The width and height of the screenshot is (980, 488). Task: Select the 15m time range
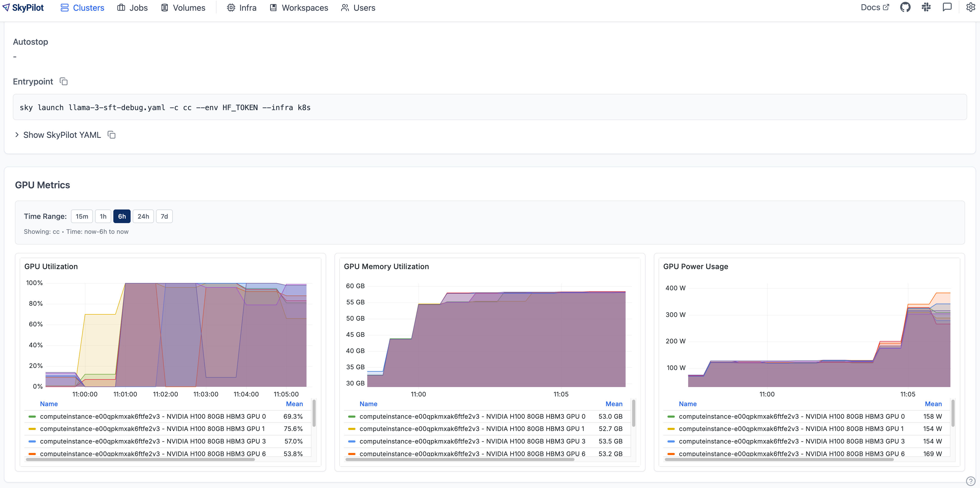(x=82, y=216)
